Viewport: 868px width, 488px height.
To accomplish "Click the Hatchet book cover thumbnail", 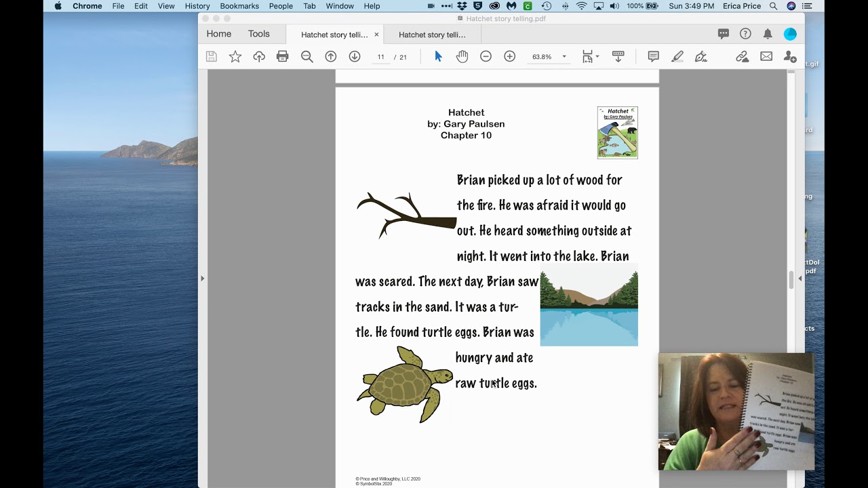I will point(617,132).
